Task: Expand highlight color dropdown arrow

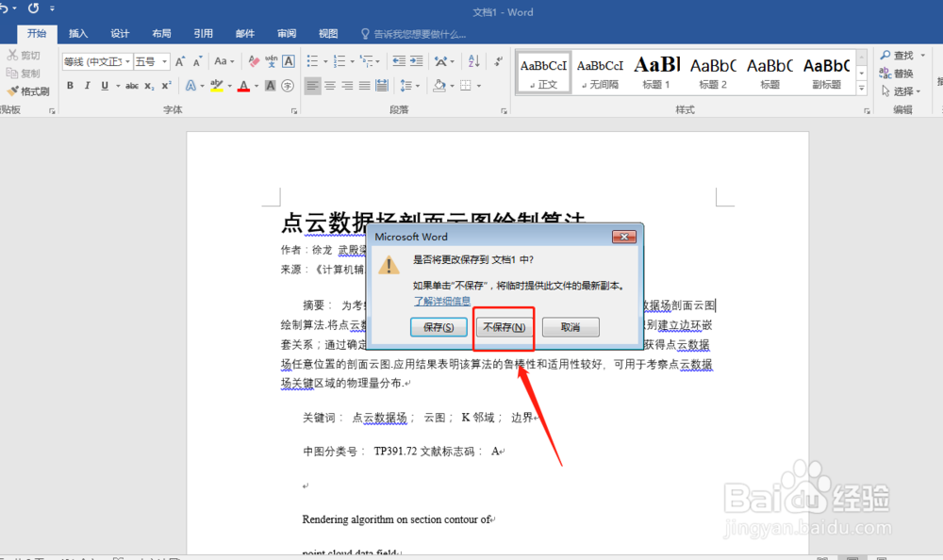Action: 230,86
